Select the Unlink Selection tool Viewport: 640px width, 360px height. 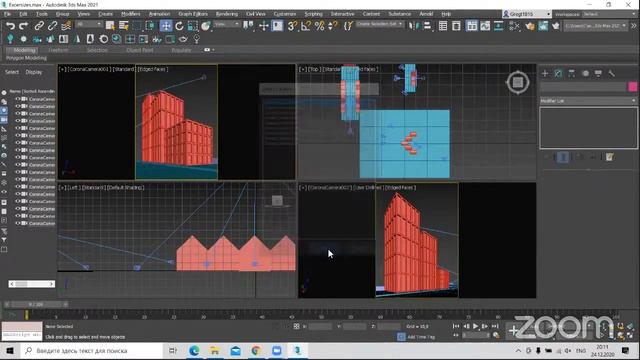click(x=52, y=26)
